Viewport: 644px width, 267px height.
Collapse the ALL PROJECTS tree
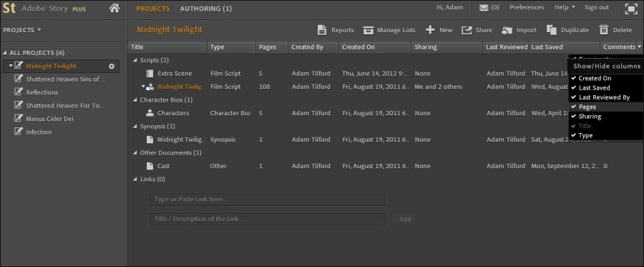pyautogui.click(x=5, y=53)
